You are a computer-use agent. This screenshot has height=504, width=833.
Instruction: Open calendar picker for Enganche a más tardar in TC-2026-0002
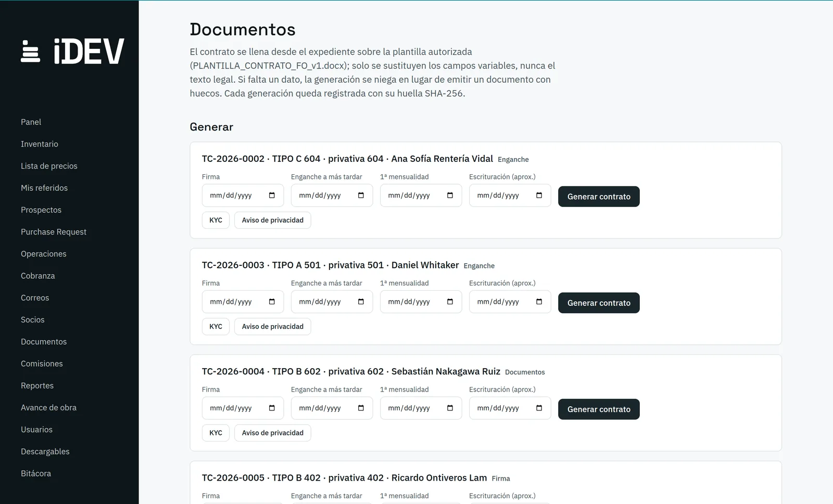tap(361, 196)
